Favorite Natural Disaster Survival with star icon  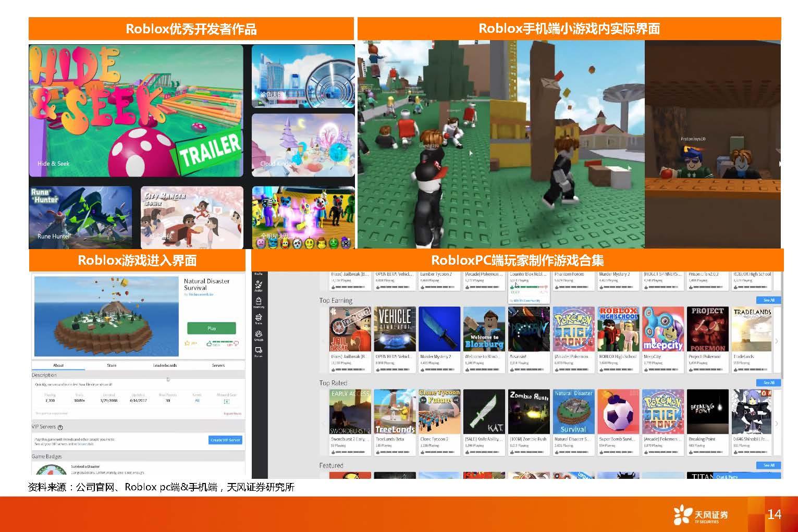[187, 343]
